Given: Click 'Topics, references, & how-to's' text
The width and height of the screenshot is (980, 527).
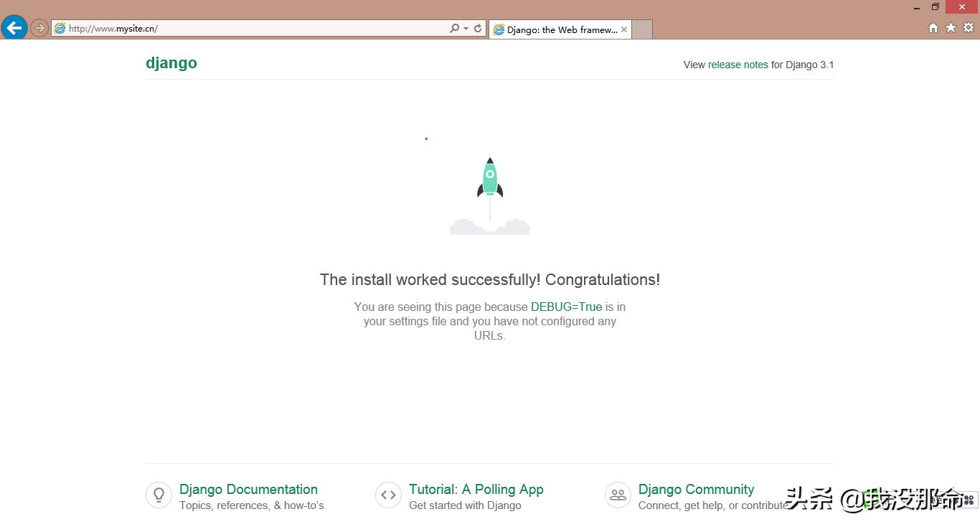Looking at the screenshot, I should (x=252, y=505).
